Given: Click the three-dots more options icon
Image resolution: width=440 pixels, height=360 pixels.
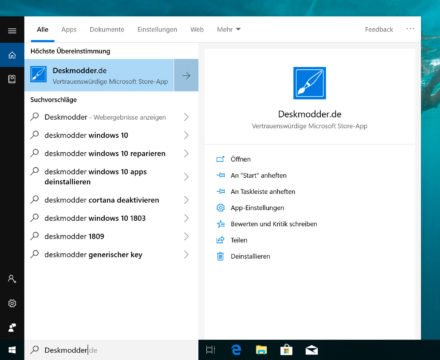Looking at the screenshot, I should pyautogui.click(x=410, y=29).
